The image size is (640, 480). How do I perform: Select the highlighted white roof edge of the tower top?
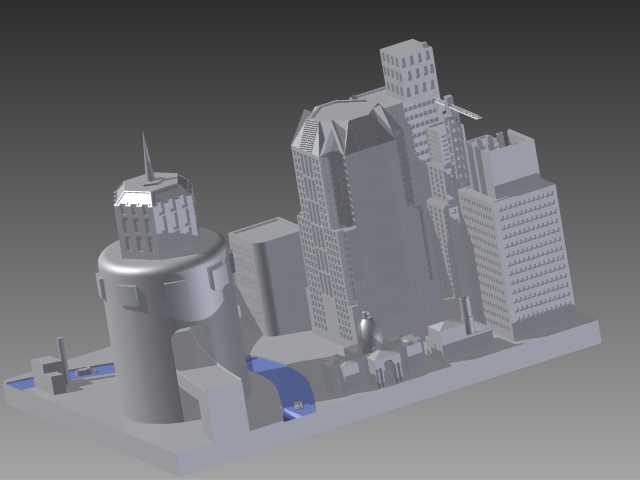133,199
